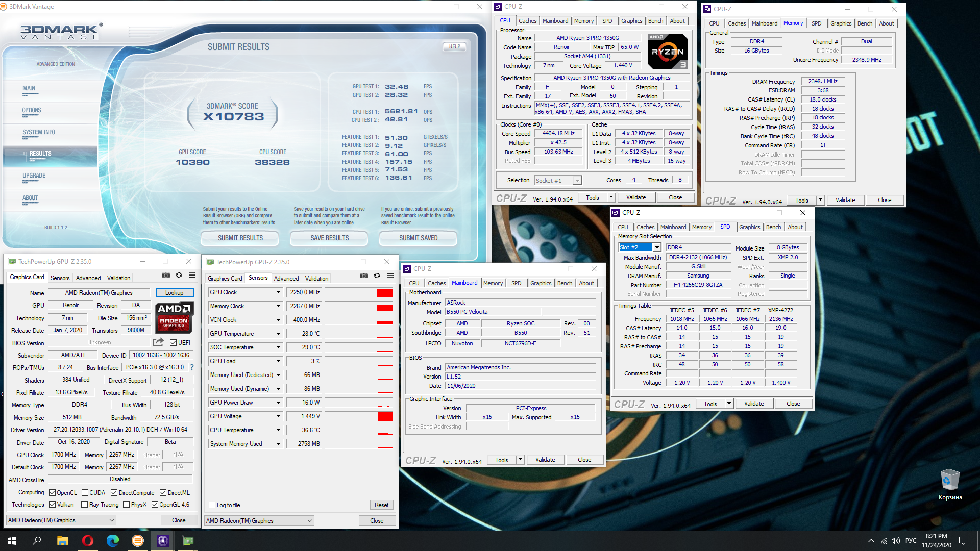
Task: Open Opera browser from the taskbar
Action: 88,541
